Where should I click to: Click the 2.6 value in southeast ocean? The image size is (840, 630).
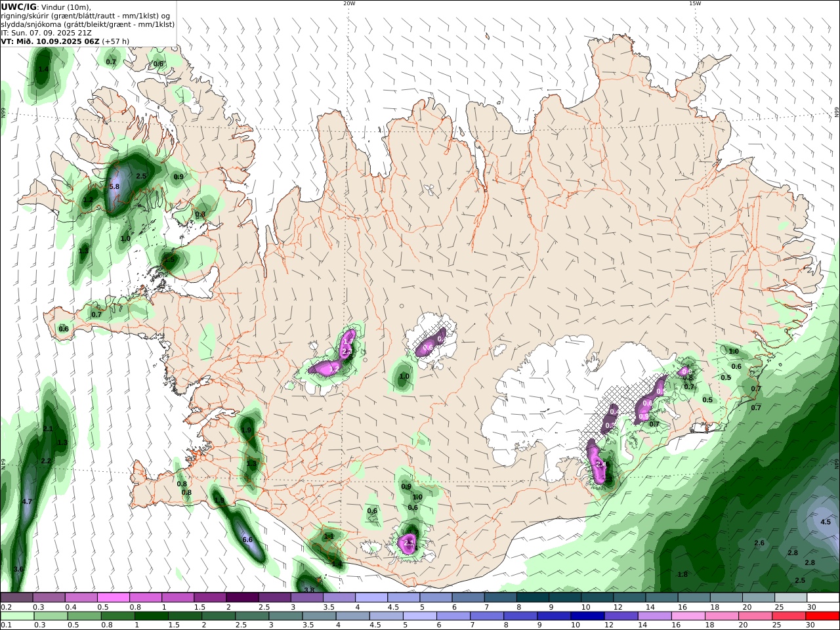coord(759,543)
